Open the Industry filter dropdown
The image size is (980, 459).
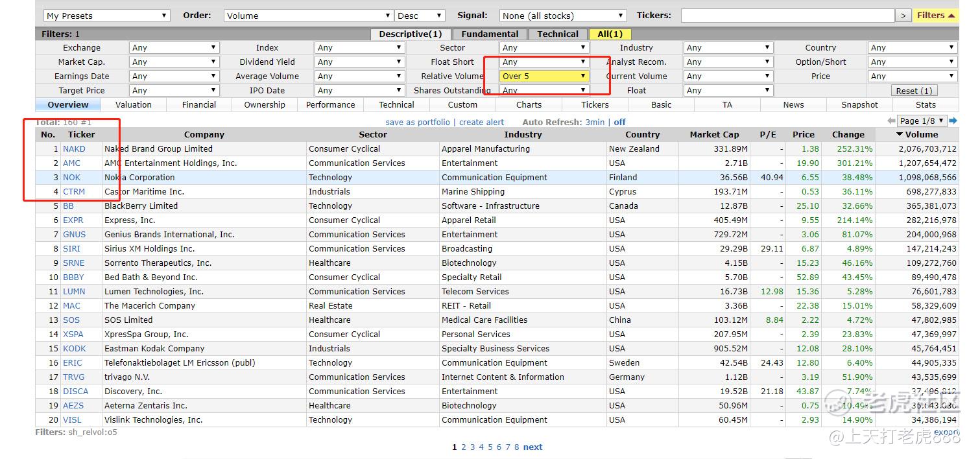(728, 47)
